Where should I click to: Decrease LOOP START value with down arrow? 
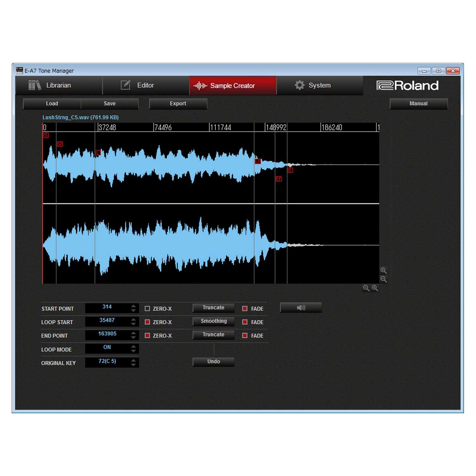pos(134,324)
